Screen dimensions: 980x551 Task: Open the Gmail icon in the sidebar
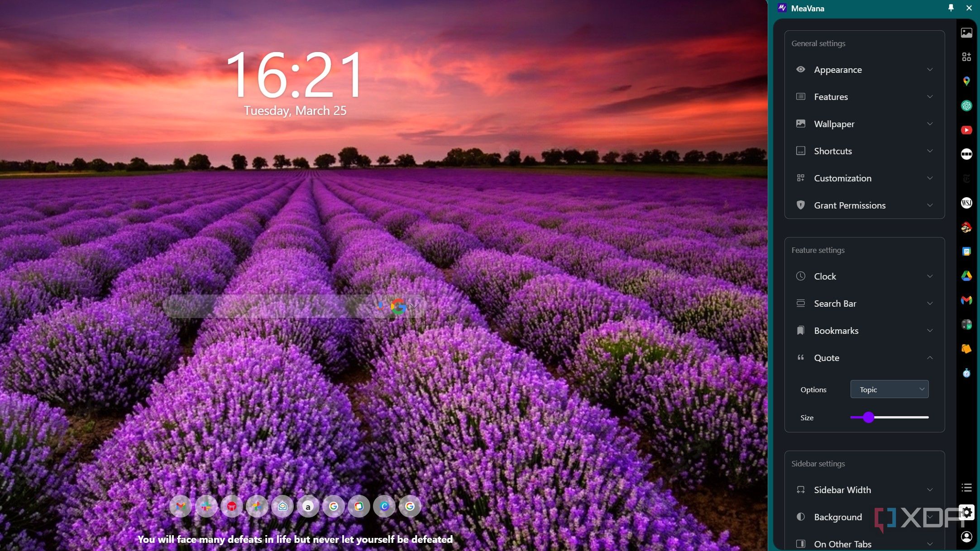point(966,300)
